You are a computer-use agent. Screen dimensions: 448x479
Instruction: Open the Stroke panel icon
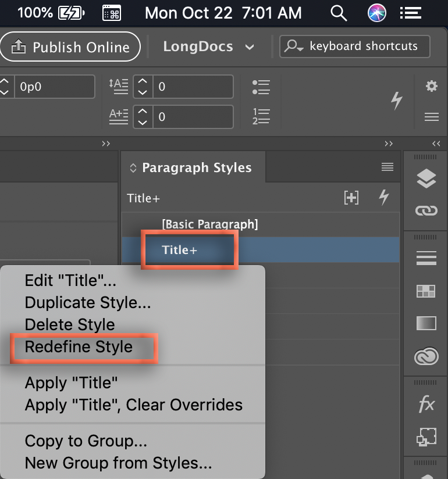coord(426,257)
